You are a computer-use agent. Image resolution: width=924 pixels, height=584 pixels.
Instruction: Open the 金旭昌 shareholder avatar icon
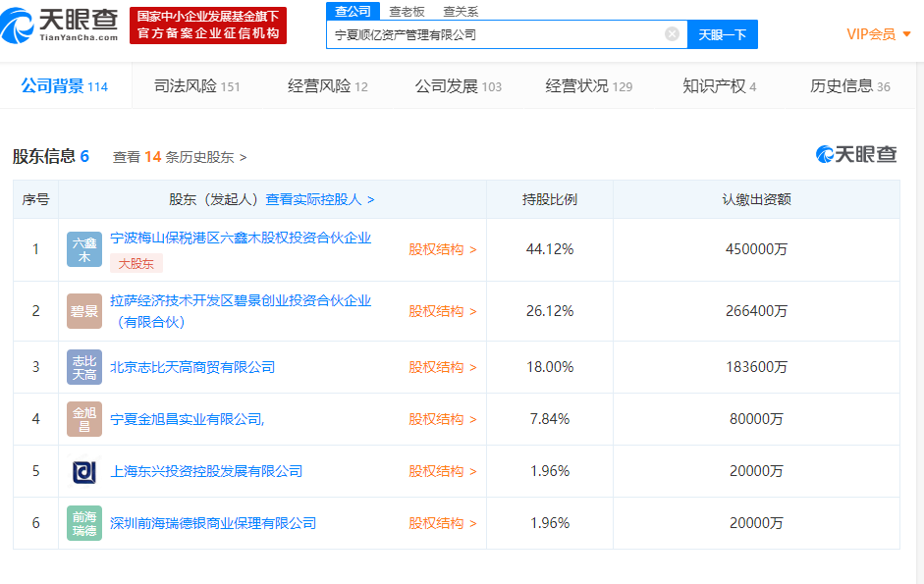pyautogui.click(x=84, y=419)
